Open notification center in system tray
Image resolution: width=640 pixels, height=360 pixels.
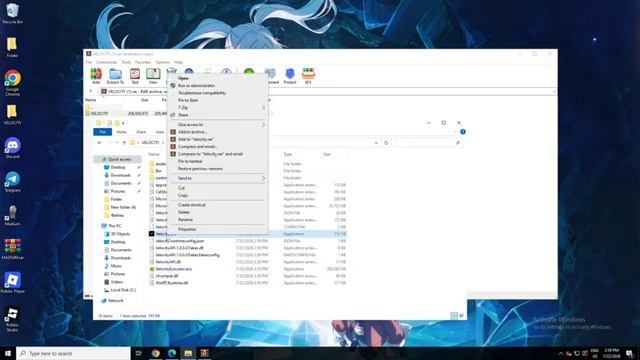pos(630,353)
